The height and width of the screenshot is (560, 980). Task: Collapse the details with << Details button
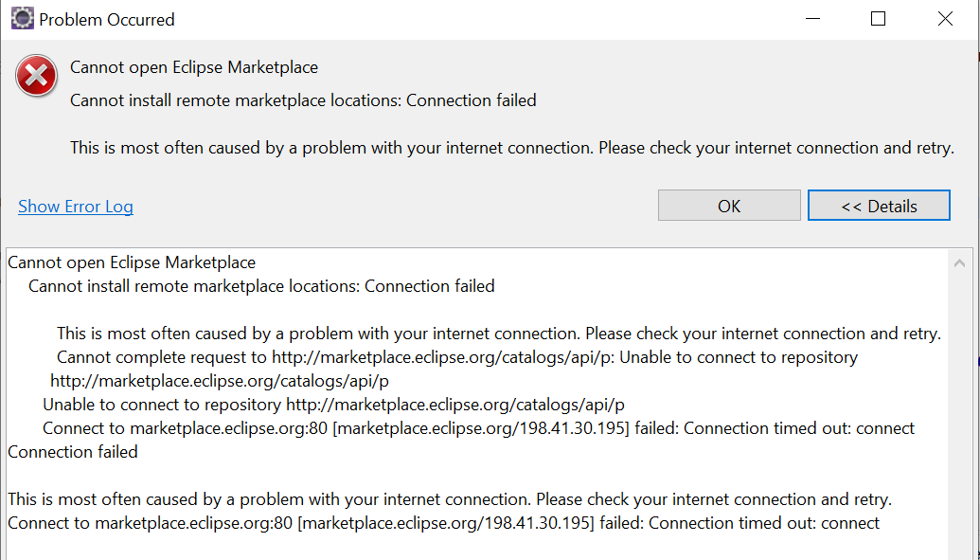(x=879, y=206)
